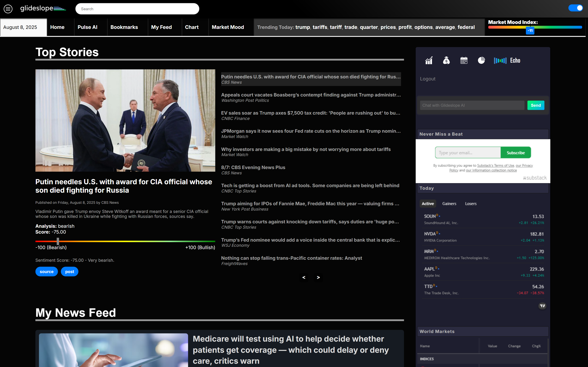Click the TradingView logo badge
The image size is (588, 367).
542,306
